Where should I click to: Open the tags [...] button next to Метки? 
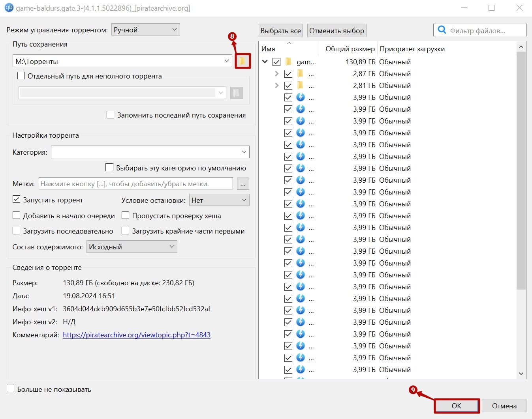[243, 184]
